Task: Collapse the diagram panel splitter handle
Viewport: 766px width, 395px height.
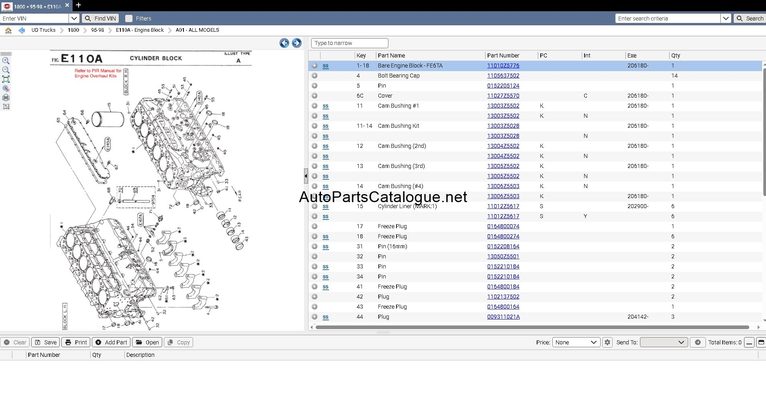Action: click(306, 175)
